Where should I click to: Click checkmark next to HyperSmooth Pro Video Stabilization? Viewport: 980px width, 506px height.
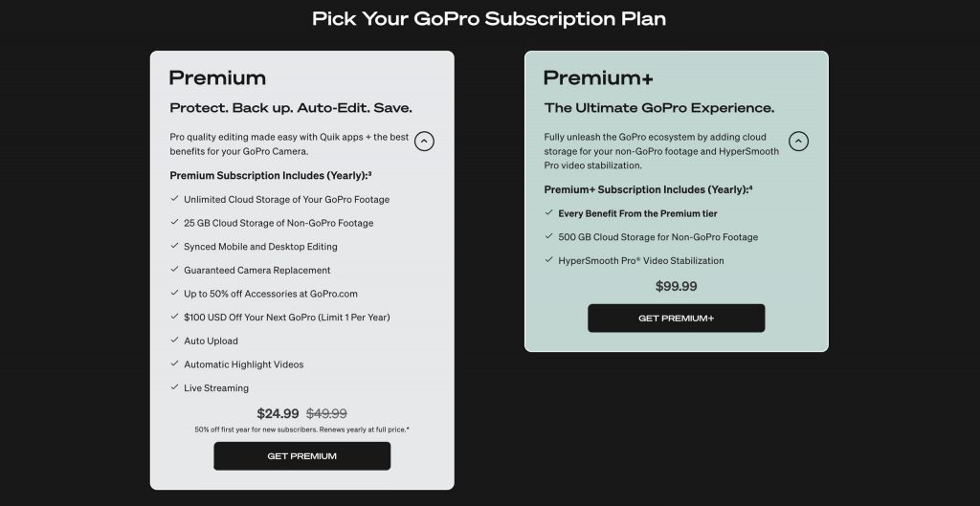point(548,260)
